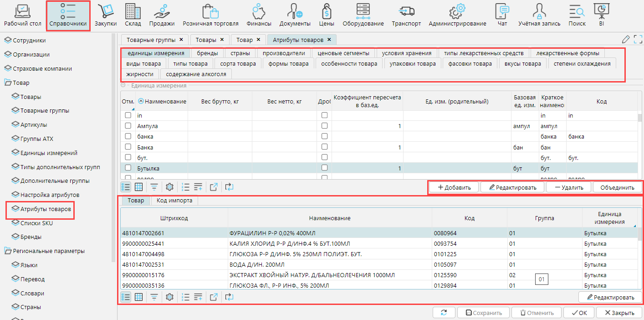Click the refresh button beside Сохранить
Image resolution: width=644 pixels, height=320 pixels.
(443, 313)
